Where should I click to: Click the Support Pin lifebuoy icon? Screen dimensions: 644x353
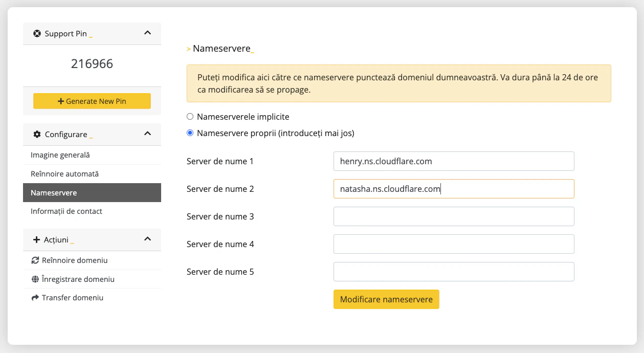37,34
